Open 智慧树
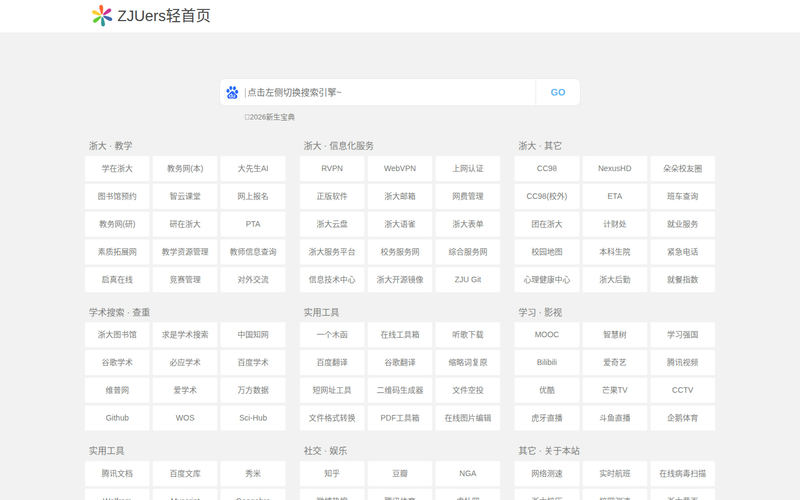The width and height of the screenshot is (800, 500). coord(615,335)
